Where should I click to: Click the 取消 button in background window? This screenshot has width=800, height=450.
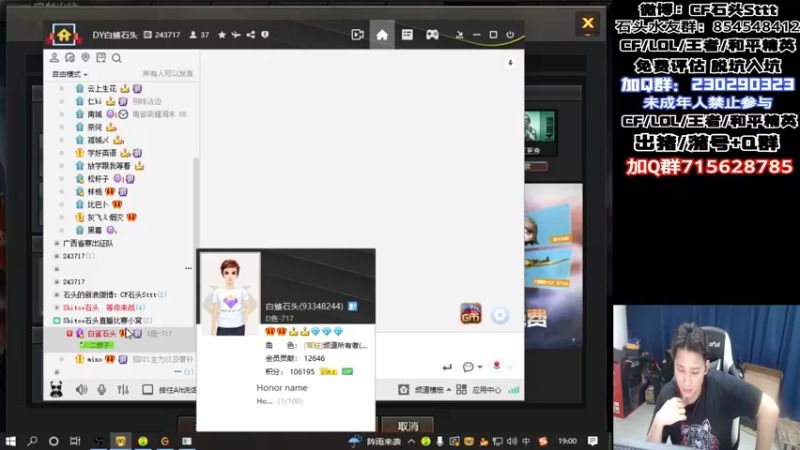[408, 425]
